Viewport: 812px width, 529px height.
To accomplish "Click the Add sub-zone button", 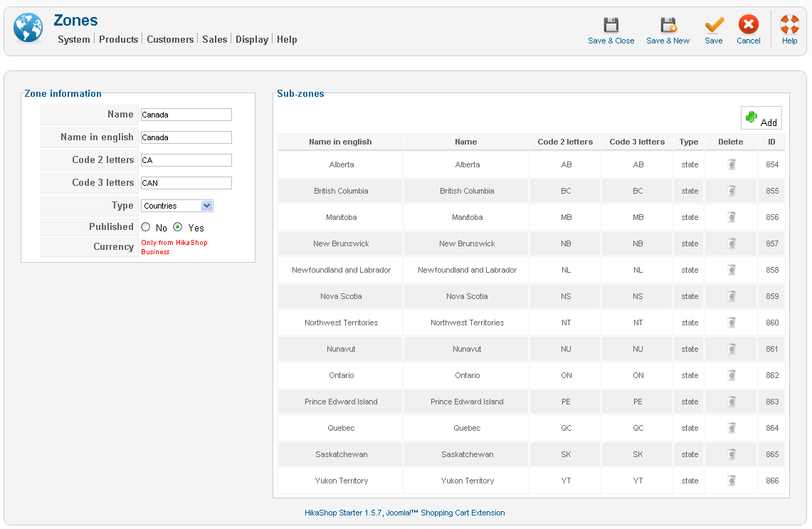I will pyautogui.click(x=761, y=118).
